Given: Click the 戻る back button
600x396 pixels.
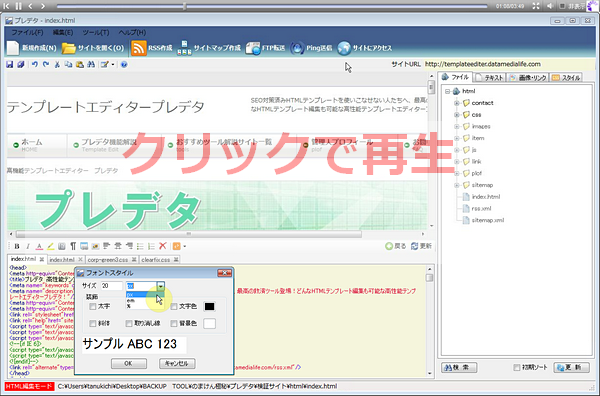Looking at the screenshot, I should (x=396, y=246).
